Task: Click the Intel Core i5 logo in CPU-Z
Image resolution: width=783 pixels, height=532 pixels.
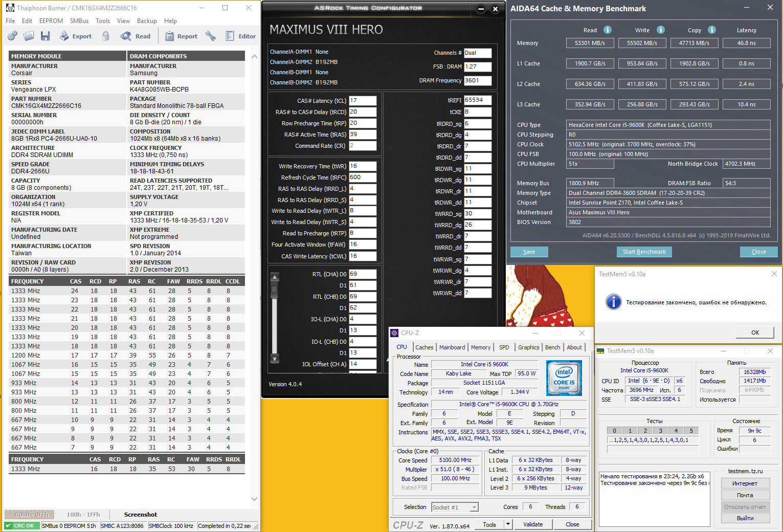Action: click(x=564, y=378)
